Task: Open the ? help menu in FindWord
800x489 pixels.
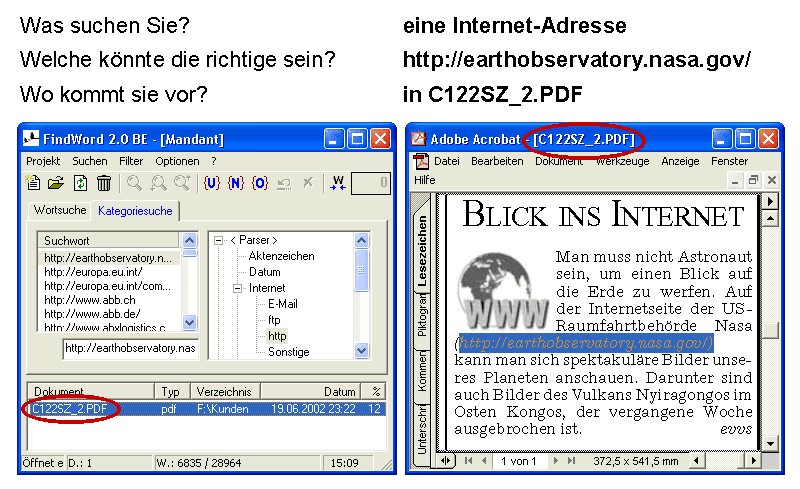Action: [x=214, y=161]
